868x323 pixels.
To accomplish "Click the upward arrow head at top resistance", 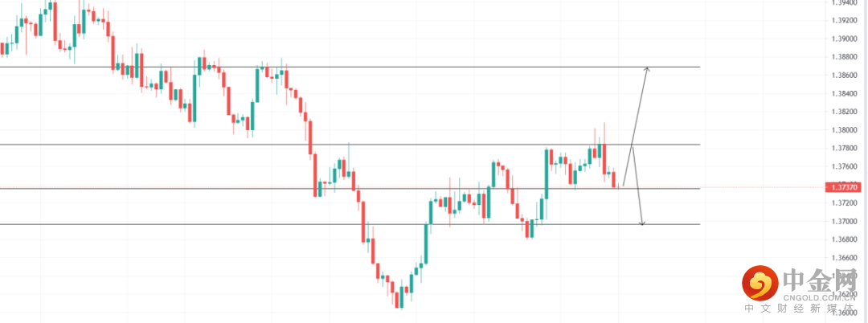I will click(x=647, y=70).
